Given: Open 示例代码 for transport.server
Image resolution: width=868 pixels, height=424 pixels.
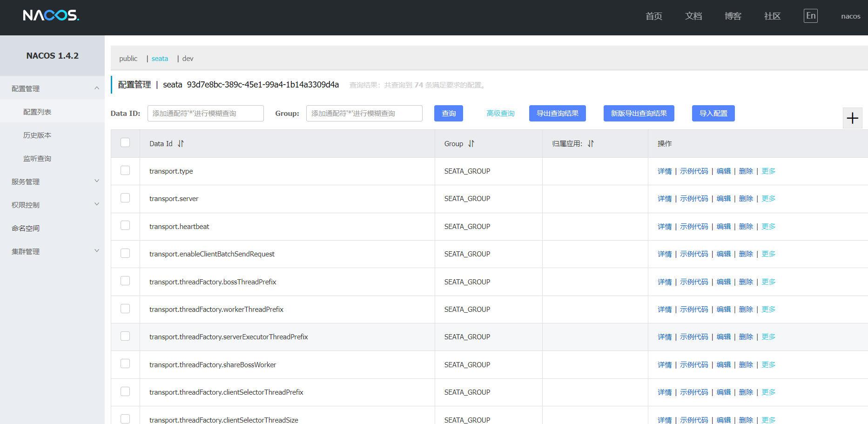Looking at the screenshot, I should pyautogui.click(x=694, y=199).
